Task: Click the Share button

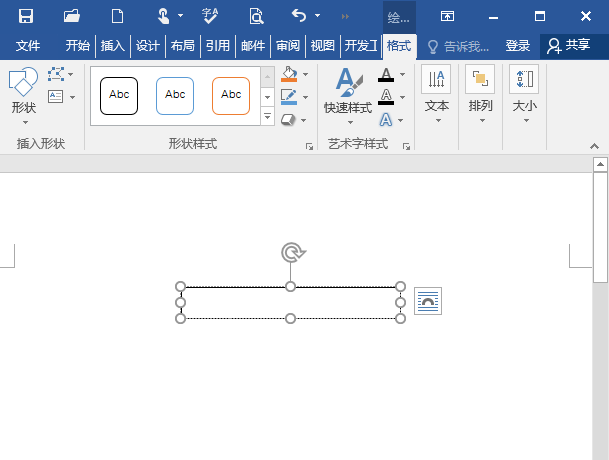Action: [568, 46]
